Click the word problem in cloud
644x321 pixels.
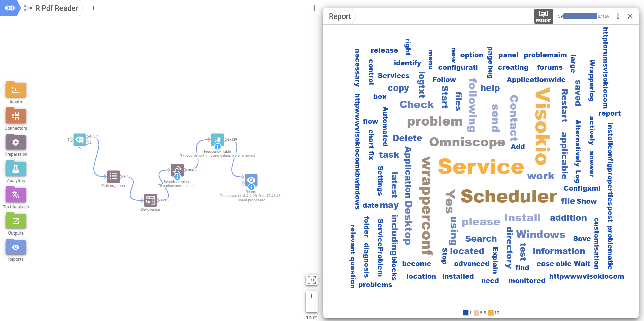coord(435,121)
